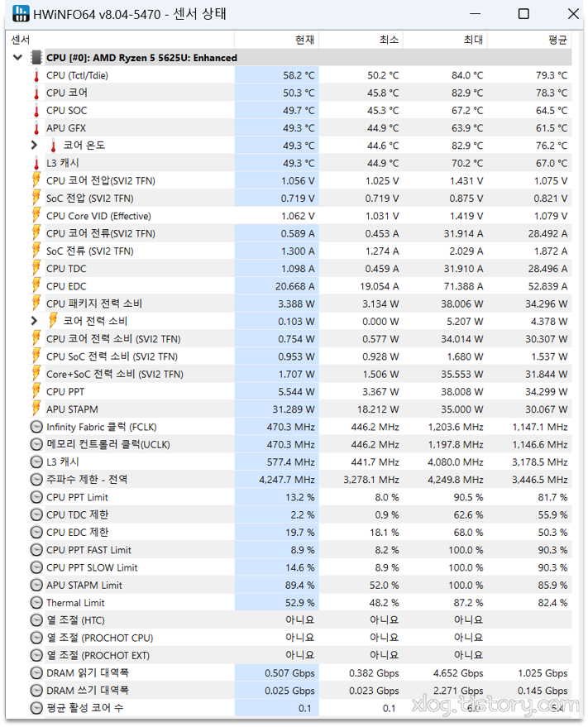
Task: Select the 평균 활성 코어 수 label
Action: pyautogui.click(x=85, y=708)
